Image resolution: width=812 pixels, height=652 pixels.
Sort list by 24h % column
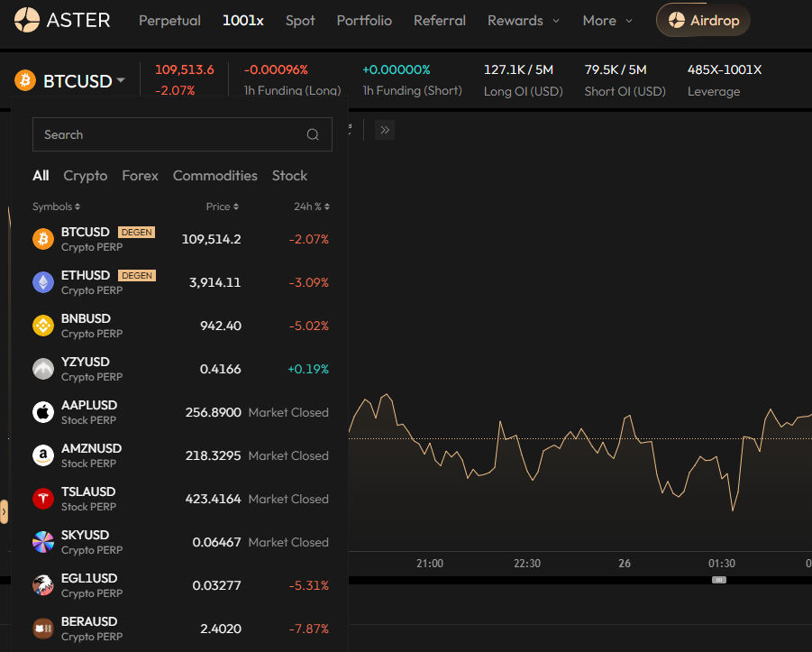coord(311,207)
